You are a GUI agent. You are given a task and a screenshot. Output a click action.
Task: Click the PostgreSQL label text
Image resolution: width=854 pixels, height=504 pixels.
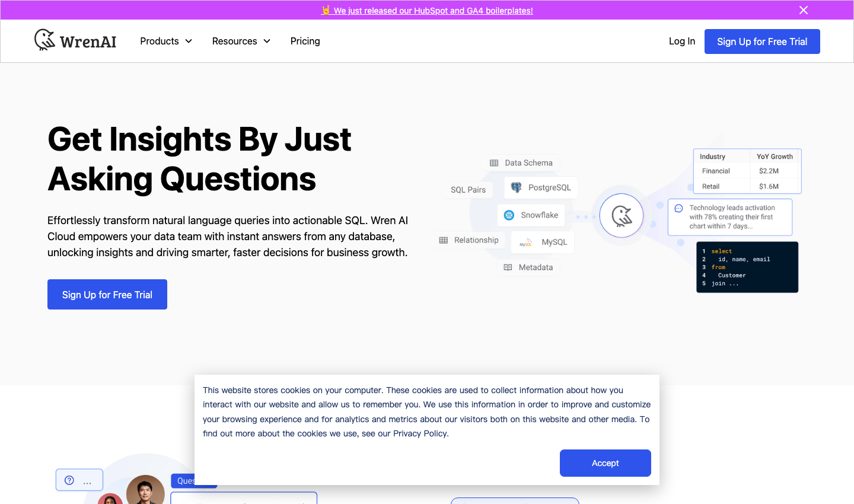[x=550, y=187]
